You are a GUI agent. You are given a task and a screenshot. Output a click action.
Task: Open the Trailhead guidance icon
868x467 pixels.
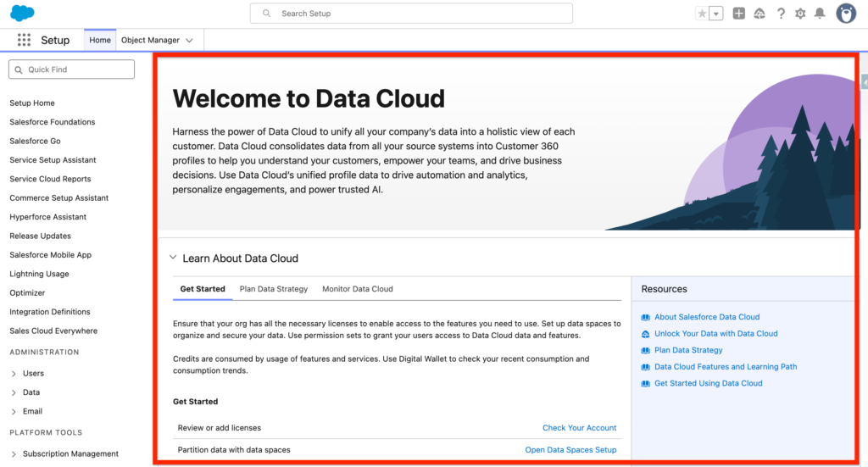[759, 14]
